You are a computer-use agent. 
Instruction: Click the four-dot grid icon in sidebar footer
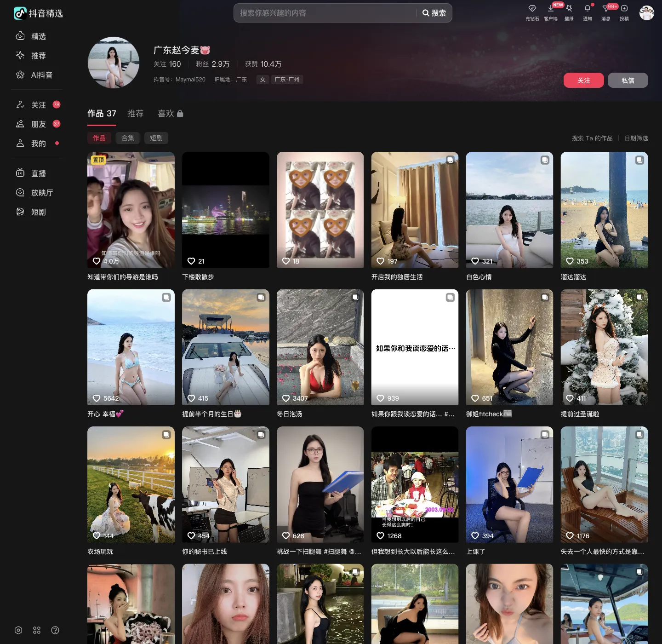[37, 630]
